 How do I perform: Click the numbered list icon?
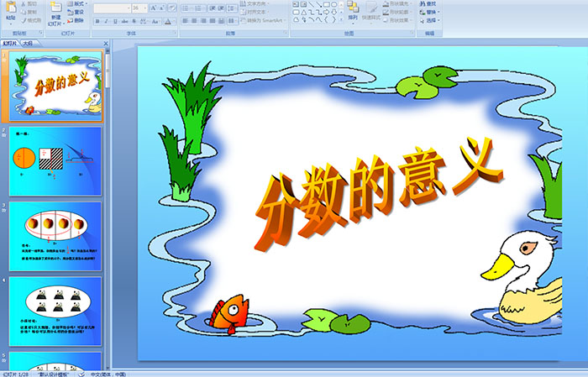(x=200, y=8)
